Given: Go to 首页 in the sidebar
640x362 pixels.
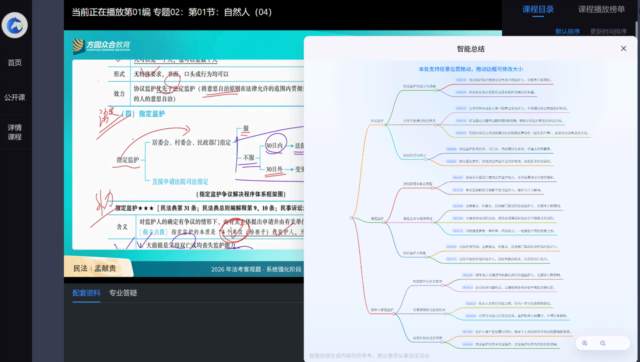Looking at the screenshot, I should click(15, 62).
